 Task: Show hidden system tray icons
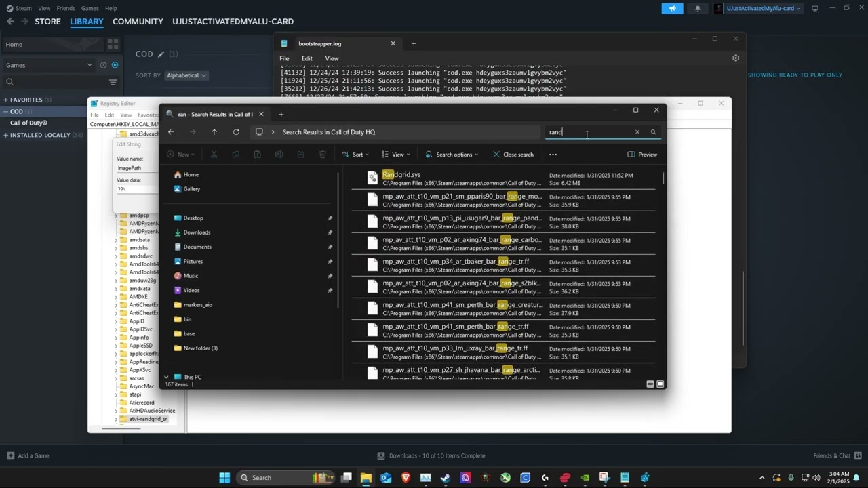click(762, 478)
